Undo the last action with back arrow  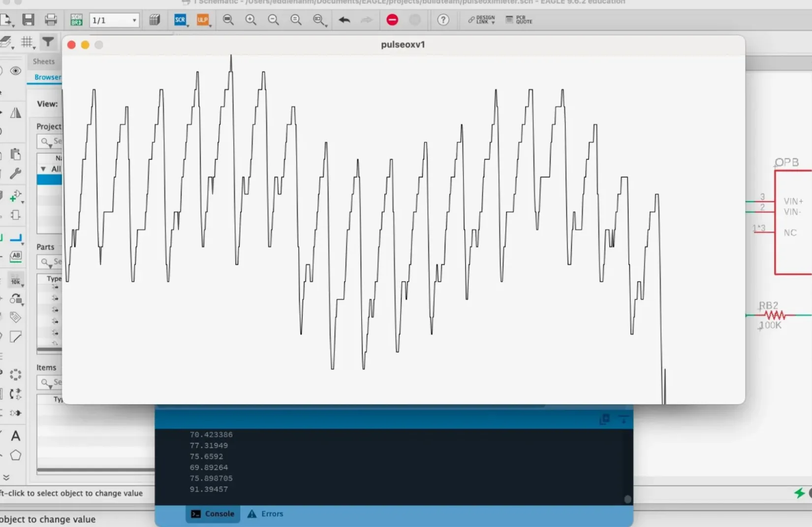coord(344,20)
